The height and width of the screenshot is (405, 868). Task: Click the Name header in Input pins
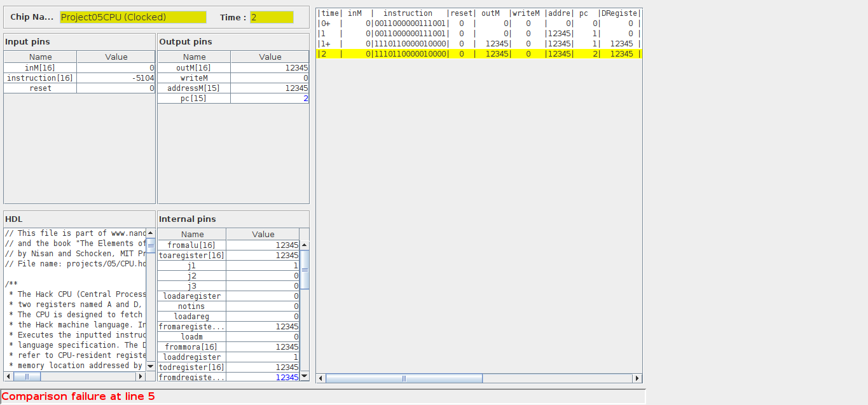[41, 57]
